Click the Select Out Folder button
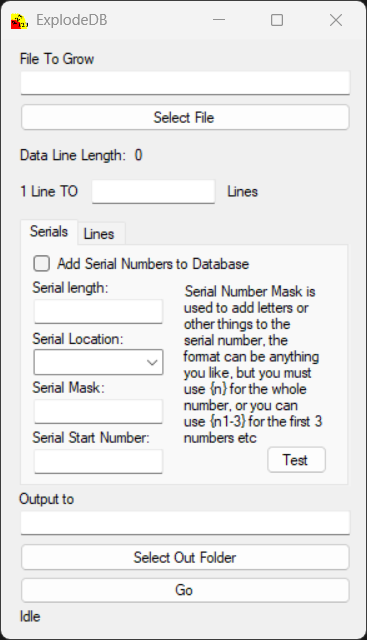Screen dimensions: 367x640 pyautogui.click(x=185, y=557)
